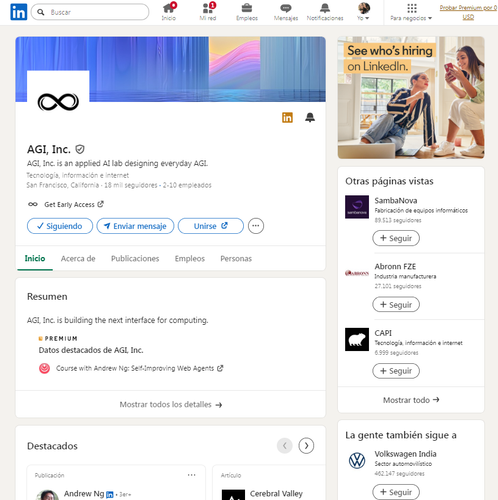
Task: Open Mi red network icon
Action: [208, 8]
